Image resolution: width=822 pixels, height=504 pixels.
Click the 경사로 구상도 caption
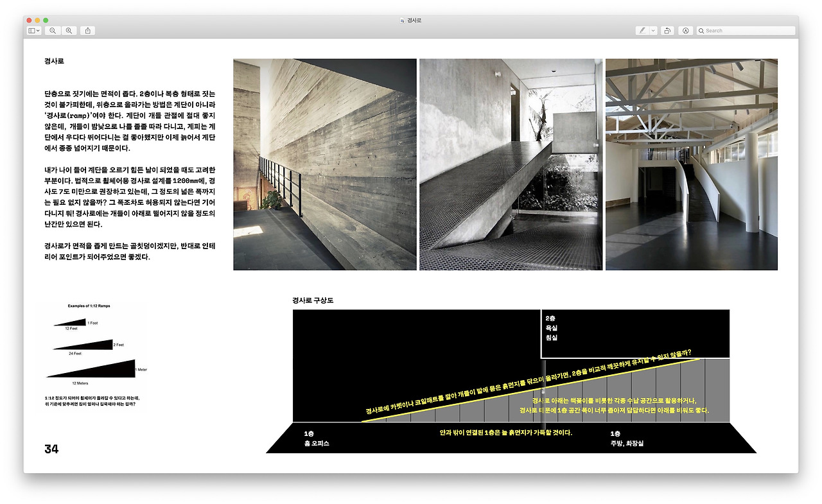tap(313, 300)
